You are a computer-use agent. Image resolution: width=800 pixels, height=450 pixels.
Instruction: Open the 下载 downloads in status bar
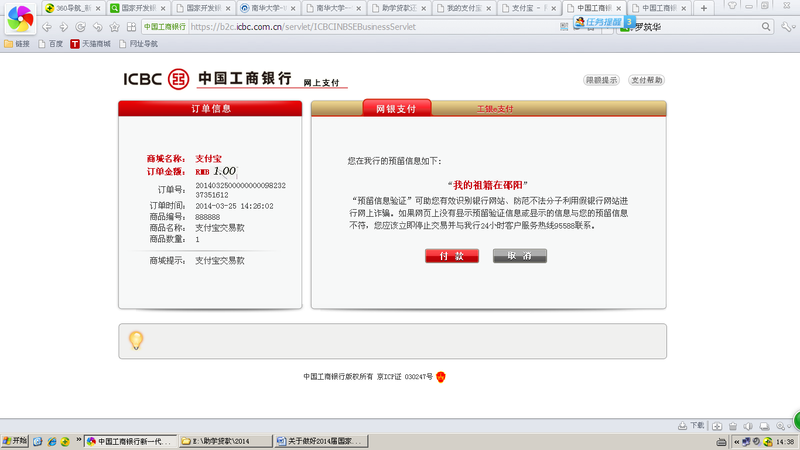point(691,426)
